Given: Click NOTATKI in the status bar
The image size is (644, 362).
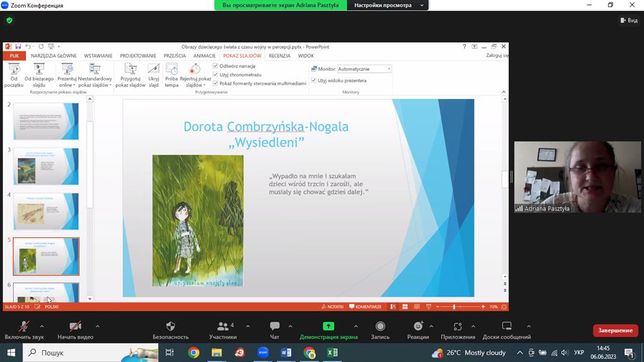Looking at the screenshot, I should tap(332, 307).
